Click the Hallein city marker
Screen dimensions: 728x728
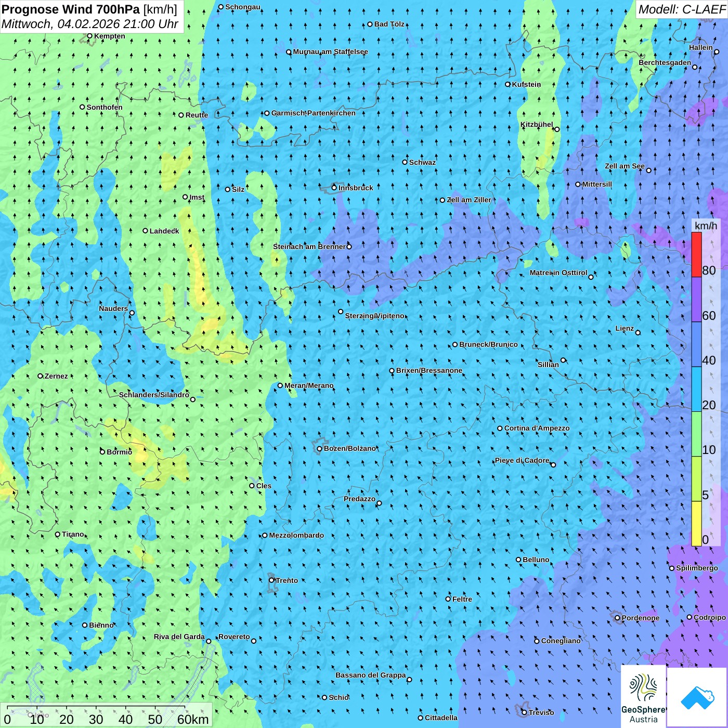pyautogui.click(x=717, y=52)
